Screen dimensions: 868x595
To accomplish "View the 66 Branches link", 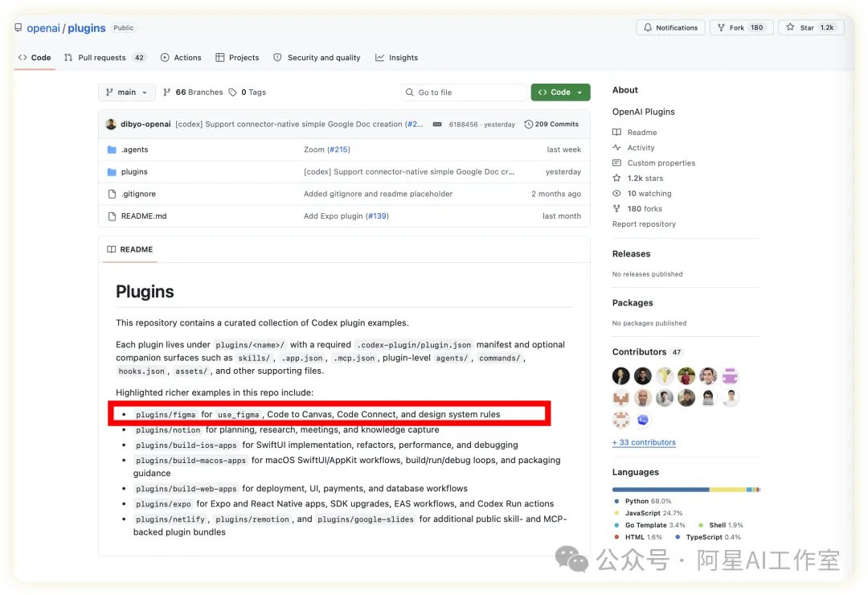I will coord(193,92).
